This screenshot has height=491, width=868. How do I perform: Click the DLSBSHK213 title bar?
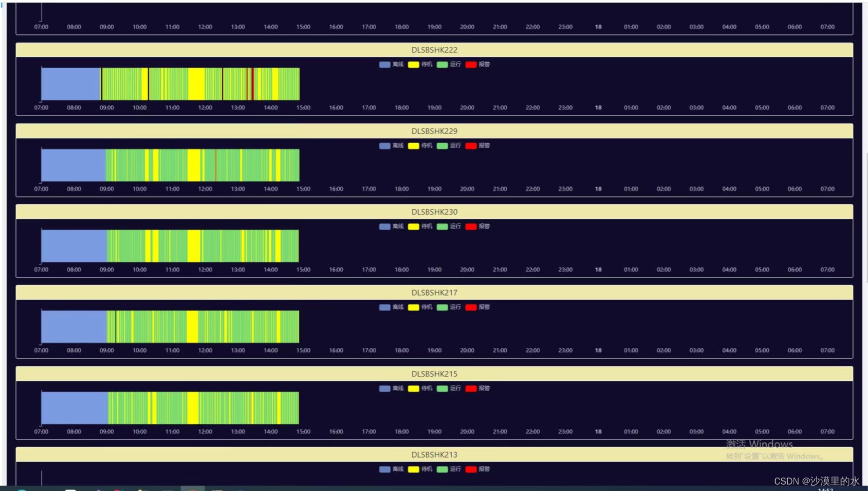pos(434,455)
